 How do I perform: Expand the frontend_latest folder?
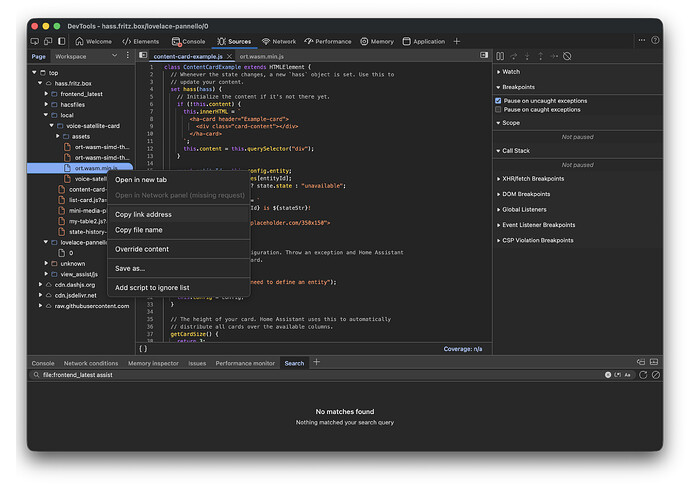click(81, 93)
